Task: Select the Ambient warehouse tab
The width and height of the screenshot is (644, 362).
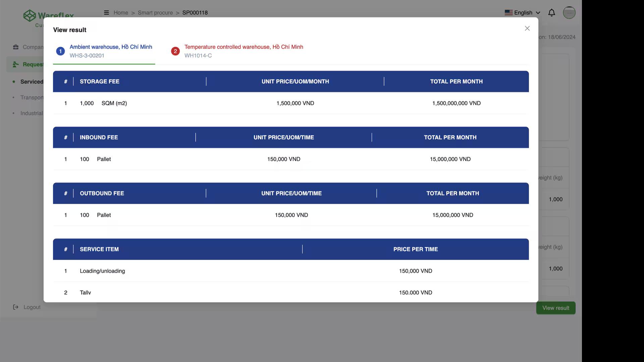Action: pos(111,47)
